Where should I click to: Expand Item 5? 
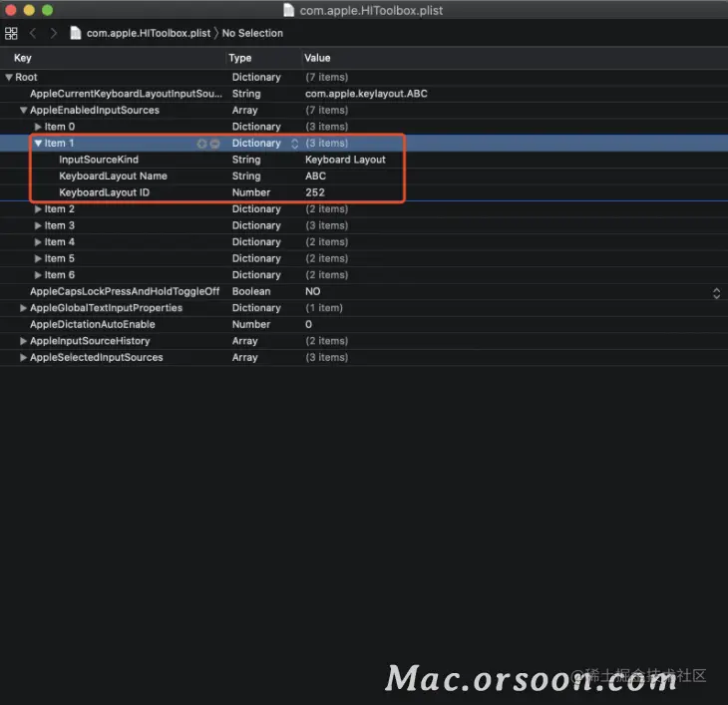coord(38,259)
